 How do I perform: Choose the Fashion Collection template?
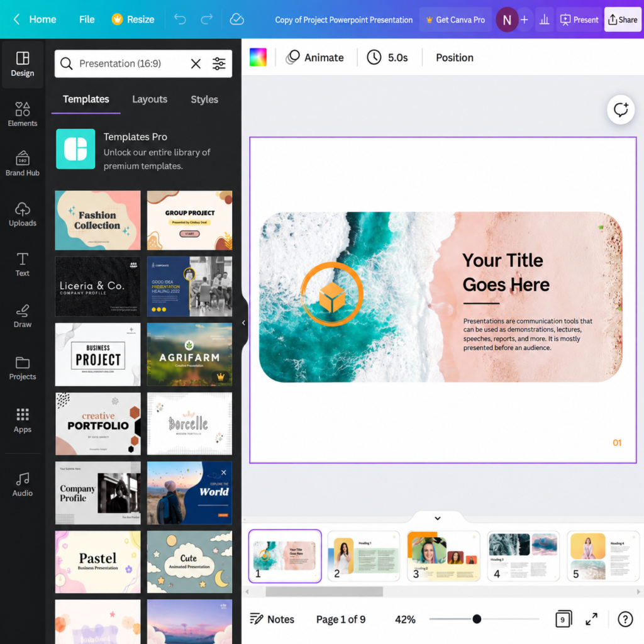[x=97, y=220]
